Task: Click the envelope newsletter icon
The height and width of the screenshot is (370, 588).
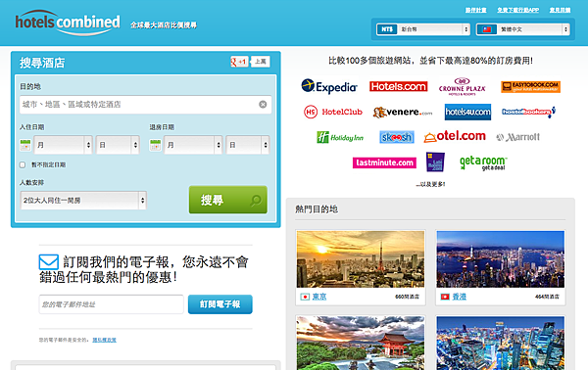Action: coord(48,261)
